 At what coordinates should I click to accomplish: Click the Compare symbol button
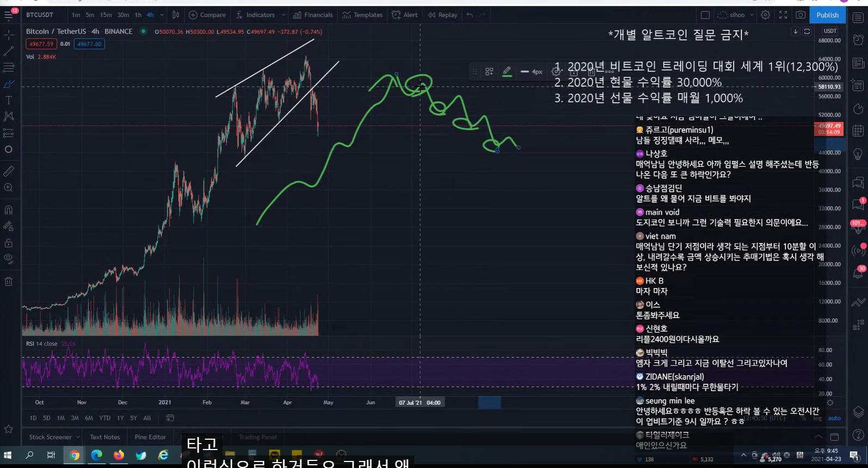[207, 15]
